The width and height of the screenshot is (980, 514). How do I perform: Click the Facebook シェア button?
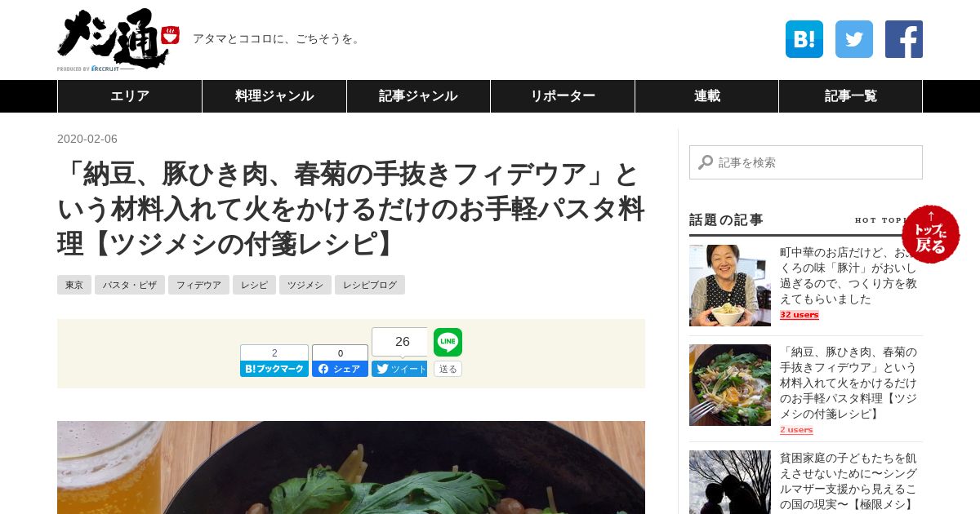pos(340,369)
